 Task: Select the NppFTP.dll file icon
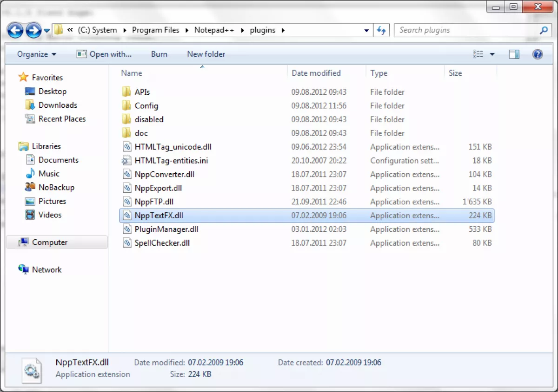pyautogui.click(x=127, y=202)
